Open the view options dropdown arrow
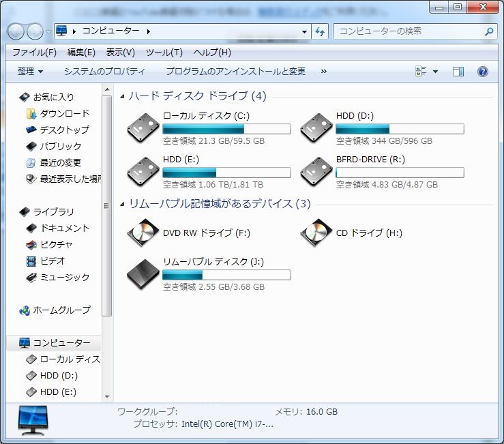 [435, 72]
